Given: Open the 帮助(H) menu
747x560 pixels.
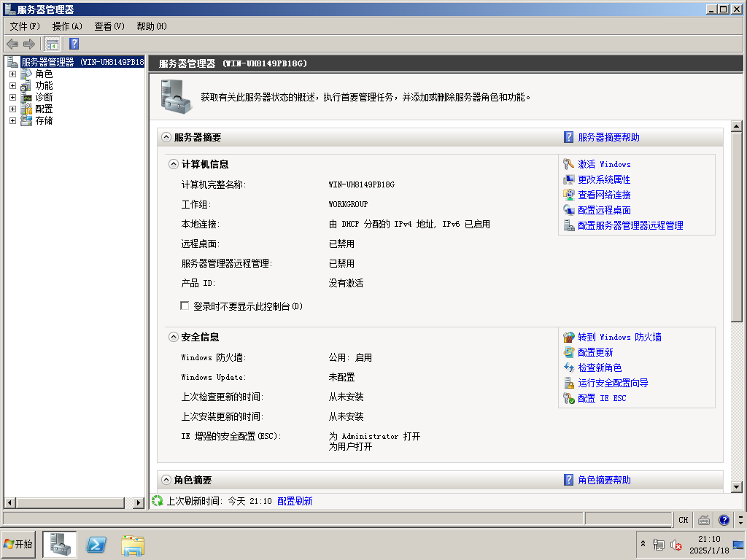Looking at the screenshot, I should [152, 26].
